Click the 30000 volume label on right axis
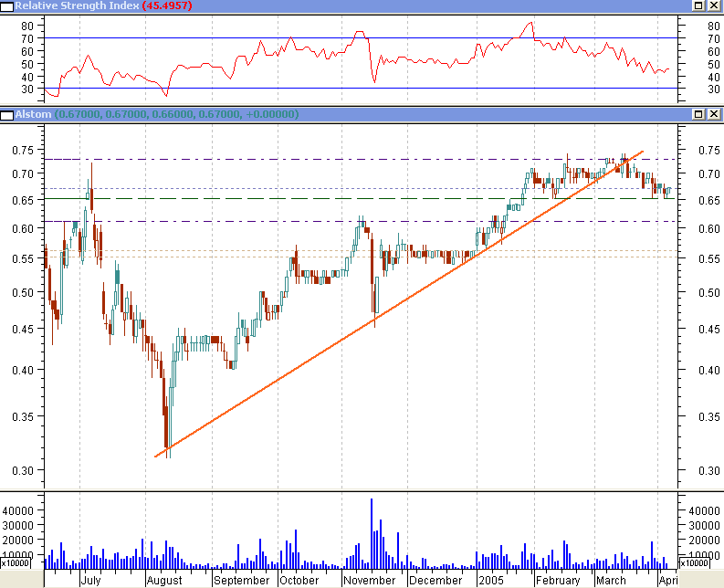Image resolution: width=724 pixels, height=588 pixels. (x=704, y=525)
